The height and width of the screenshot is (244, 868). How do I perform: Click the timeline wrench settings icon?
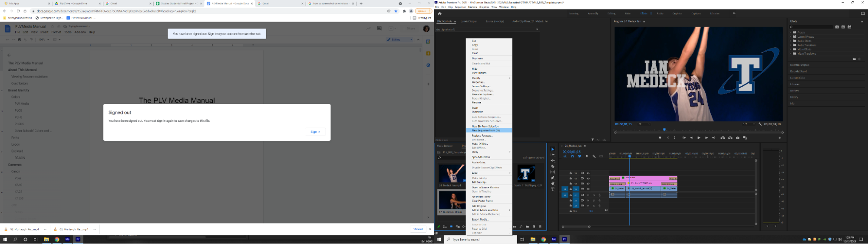coord(594,156)
